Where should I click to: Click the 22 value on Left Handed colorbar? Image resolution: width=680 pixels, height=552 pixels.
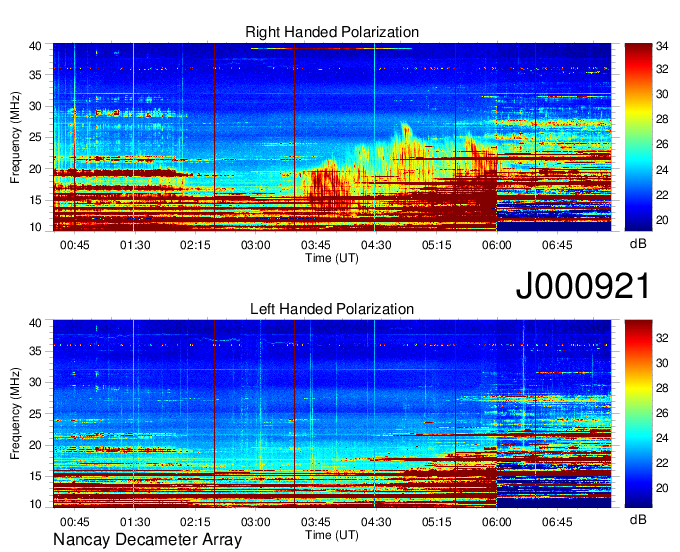click(662, 463)
